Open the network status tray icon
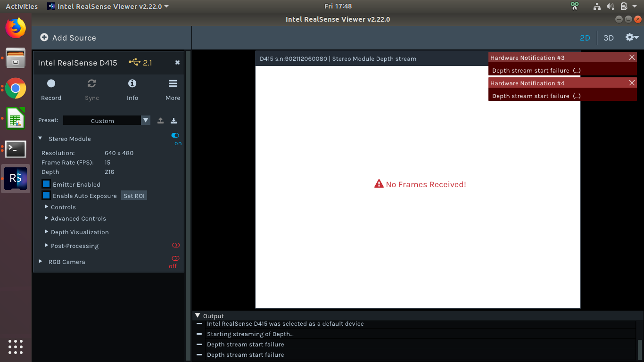The image size is (644, 362). [x=597, y=6]
